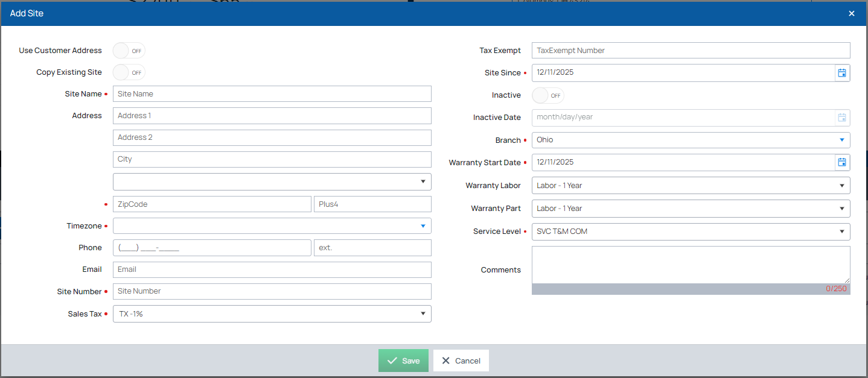
Task: Click the Warranty Start Date text field
Action: [683, 162]
